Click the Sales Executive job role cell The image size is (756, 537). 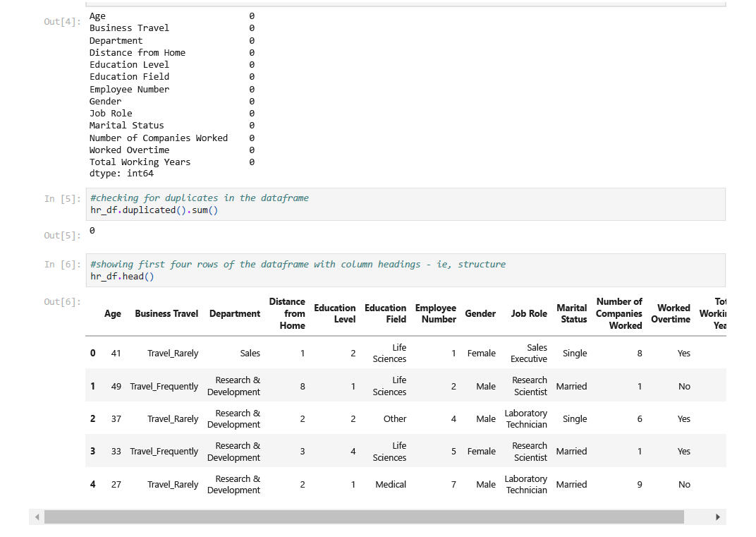click(529, 353)
